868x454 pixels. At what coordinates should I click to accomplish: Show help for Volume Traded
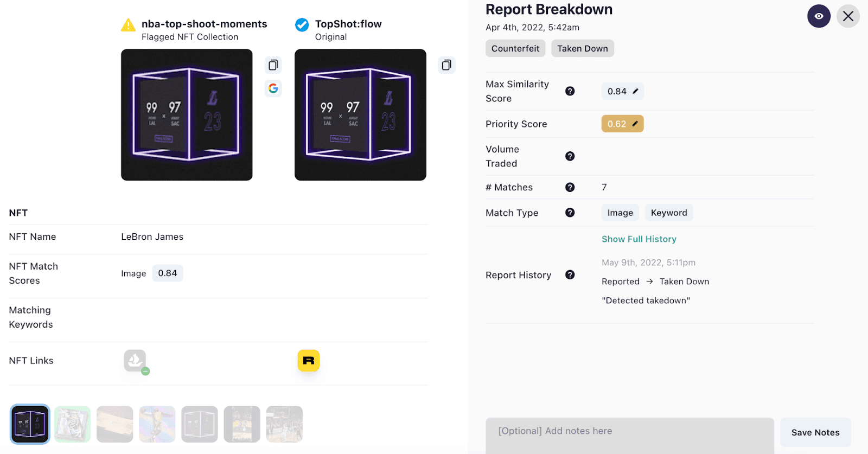tap(570, 156)
